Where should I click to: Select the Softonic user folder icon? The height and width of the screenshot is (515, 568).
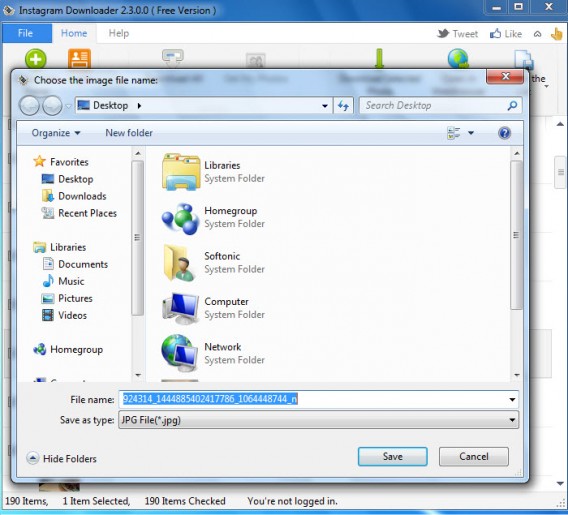pos(180,263)
